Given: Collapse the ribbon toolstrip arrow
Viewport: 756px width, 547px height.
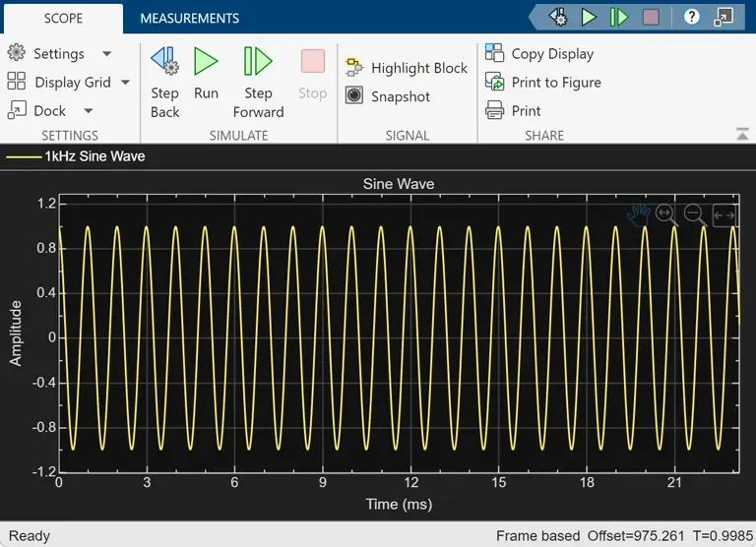Looking at the screenshot, I should [x=742, y=135].
